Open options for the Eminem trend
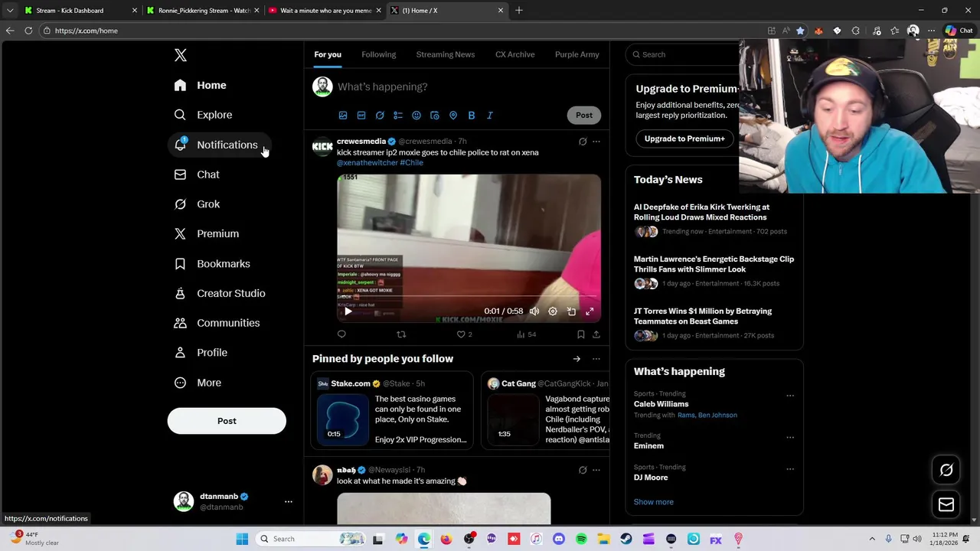Screen dimensions: 980x551 tap(790, 438)
